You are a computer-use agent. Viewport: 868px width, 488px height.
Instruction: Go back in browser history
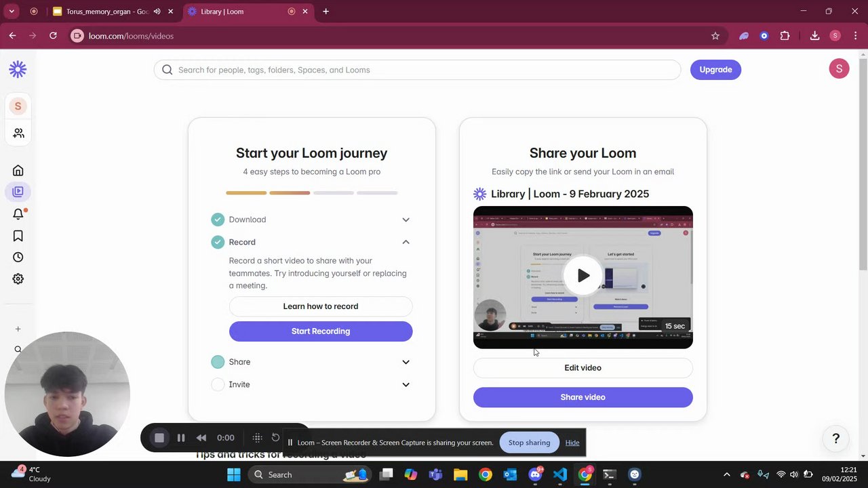click(13, 36)
